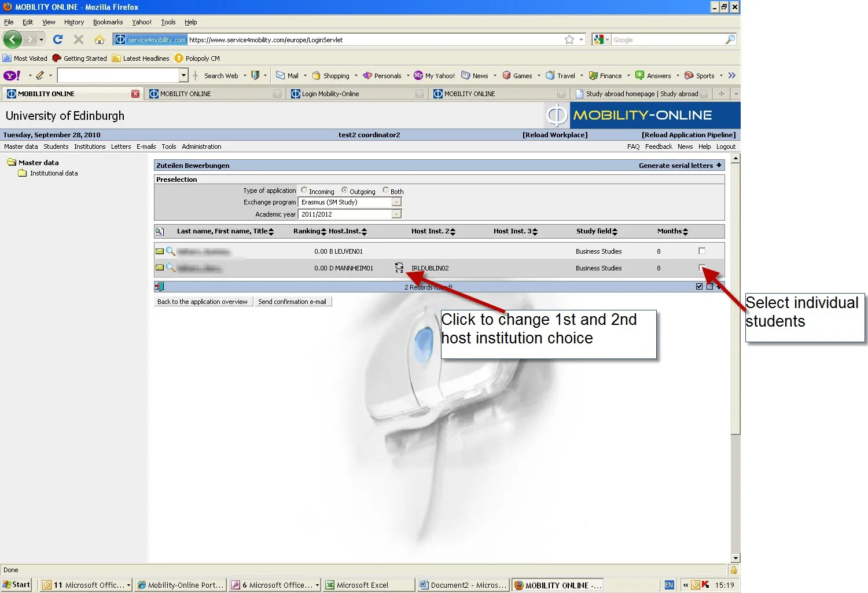The image size is (868, 593).
Task: Click the magnifier icon in the D MANNHEIM01 row
Action: point(170,268)
